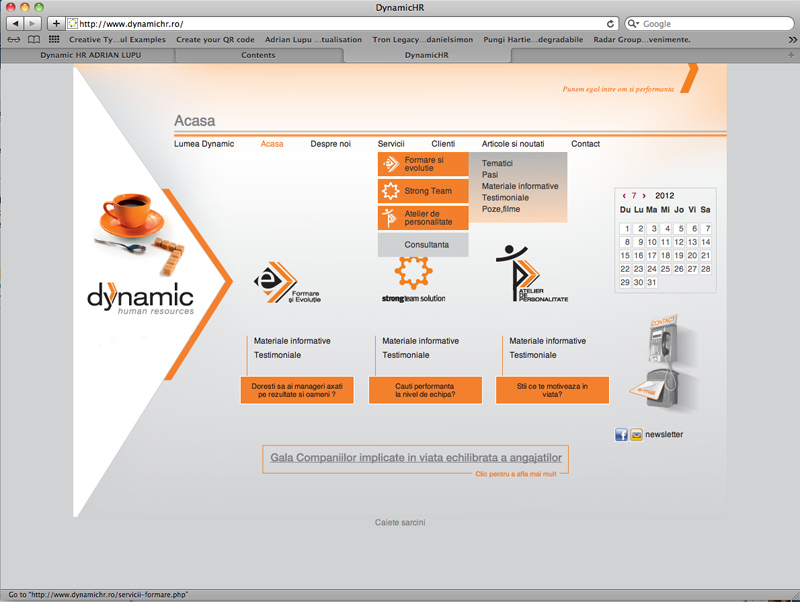Open the Servicii navigation menu
800x602 pixels.
(391, 144)
